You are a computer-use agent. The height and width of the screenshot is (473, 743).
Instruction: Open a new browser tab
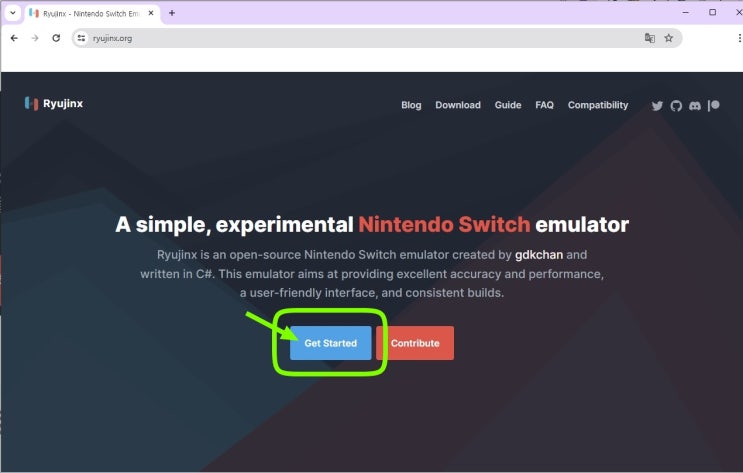click(172, 13)
